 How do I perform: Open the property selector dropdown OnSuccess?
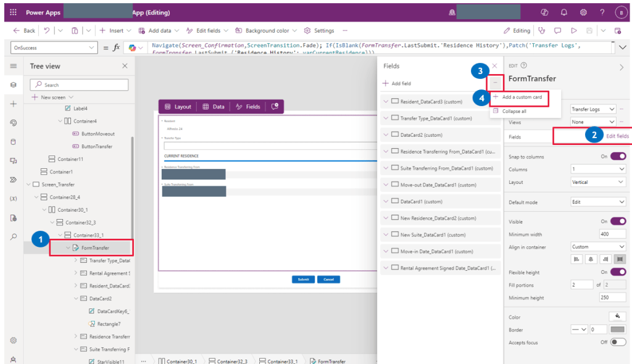54,48
